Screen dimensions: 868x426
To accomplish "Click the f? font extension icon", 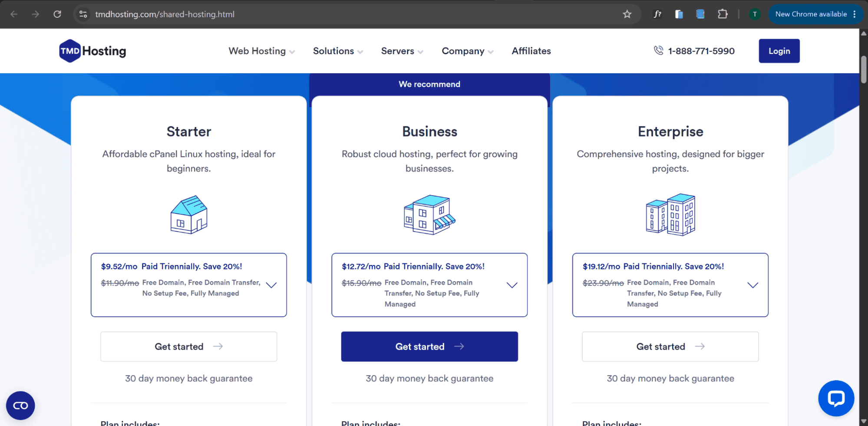I will 657,14.
